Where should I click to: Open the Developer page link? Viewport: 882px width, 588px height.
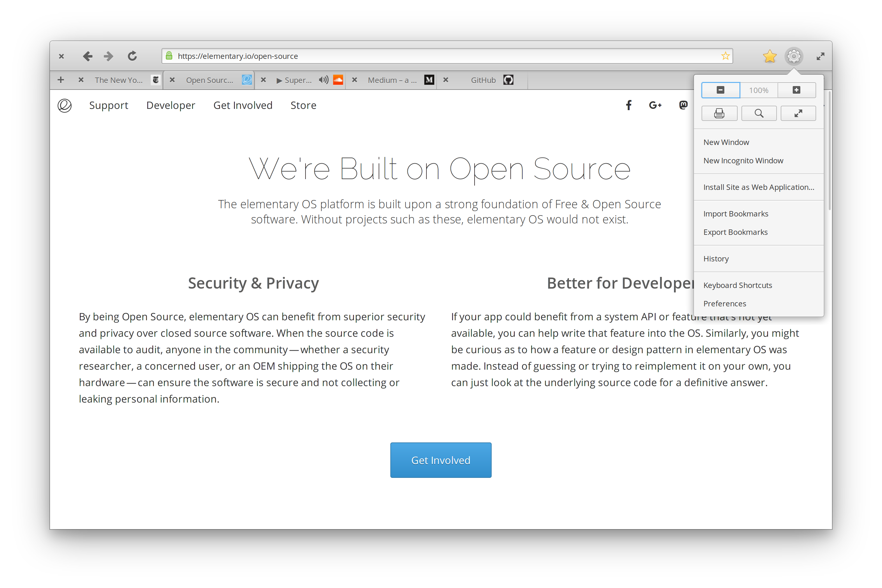(x=171, y=105)
